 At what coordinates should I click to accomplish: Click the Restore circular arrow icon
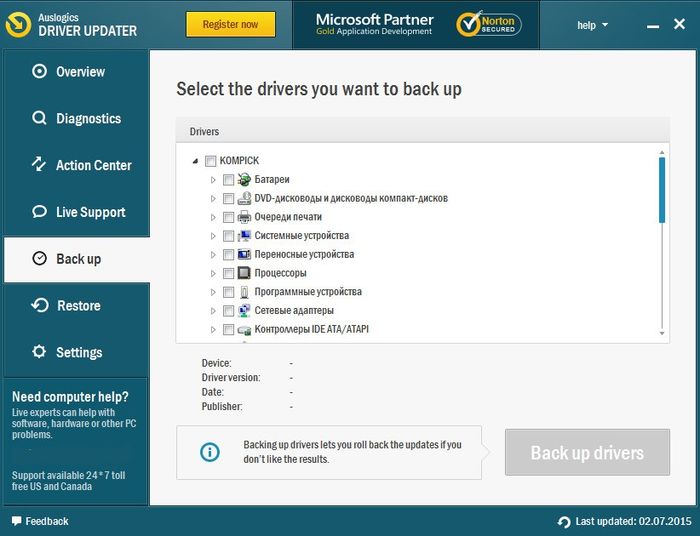(39, 306)
